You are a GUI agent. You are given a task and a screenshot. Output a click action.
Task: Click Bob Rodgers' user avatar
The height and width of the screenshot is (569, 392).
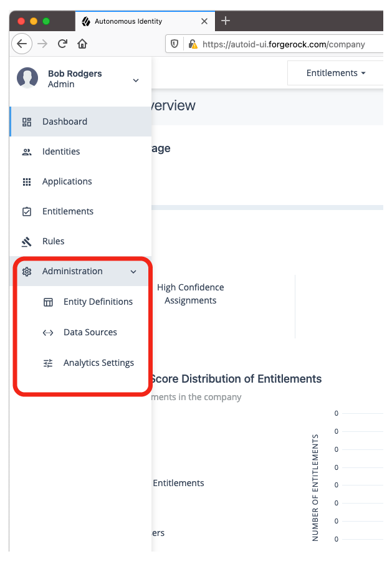pos(27,78)
